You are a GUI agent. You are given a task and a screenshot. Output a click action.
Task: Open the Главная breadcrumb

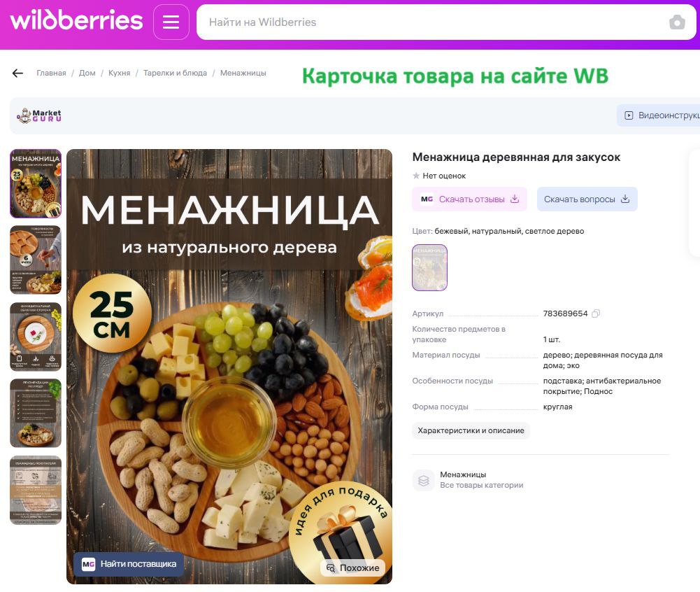51,73
